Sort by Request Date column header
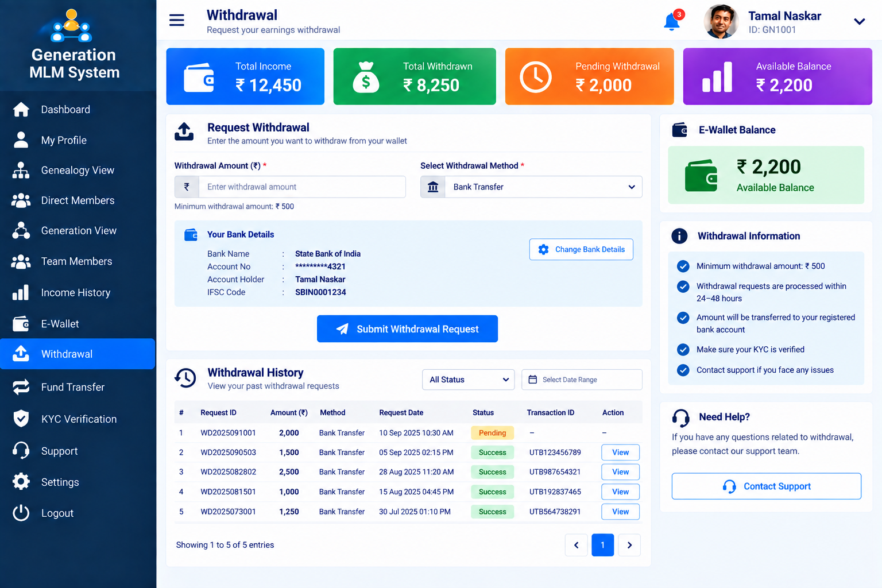Image resolution: width=882 pixels, height=588 pixels. click(x=401, y=413)
